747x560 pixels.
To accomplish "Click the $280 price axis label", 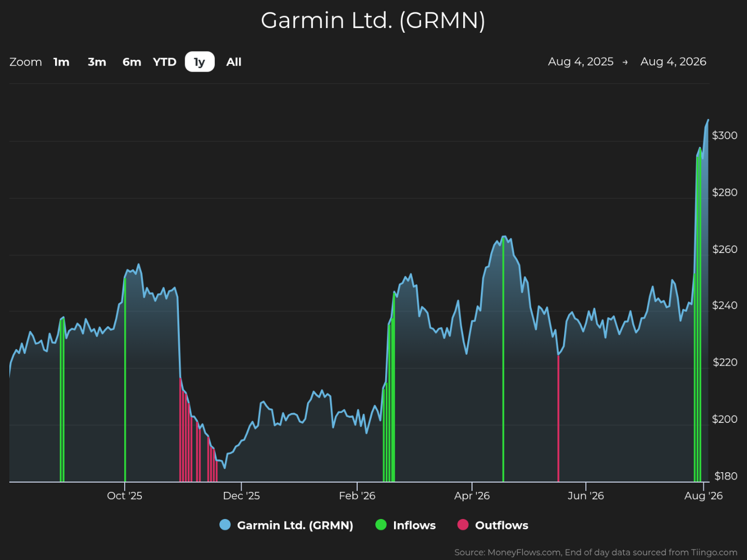I will 725,193.
